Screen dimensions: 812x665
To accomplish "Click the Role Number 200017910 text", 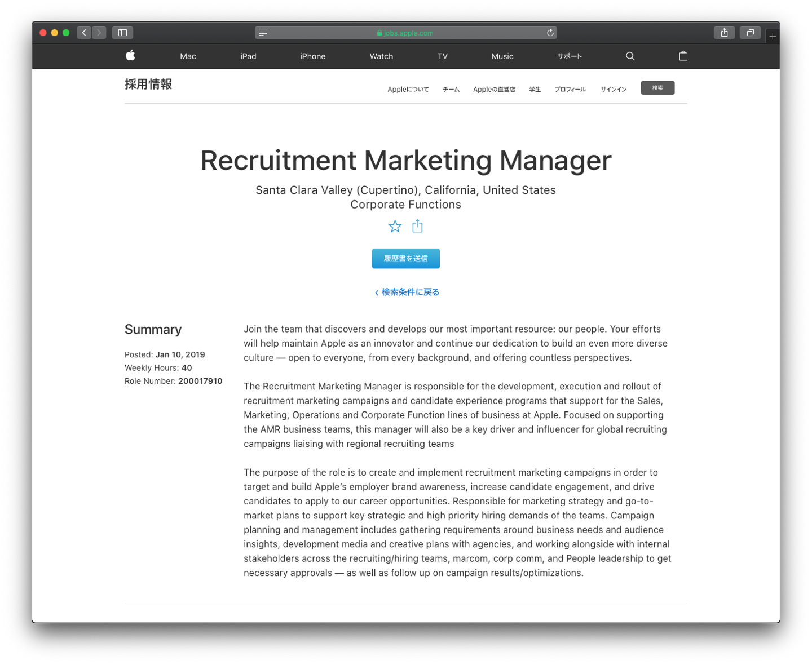I will [174, 381].
